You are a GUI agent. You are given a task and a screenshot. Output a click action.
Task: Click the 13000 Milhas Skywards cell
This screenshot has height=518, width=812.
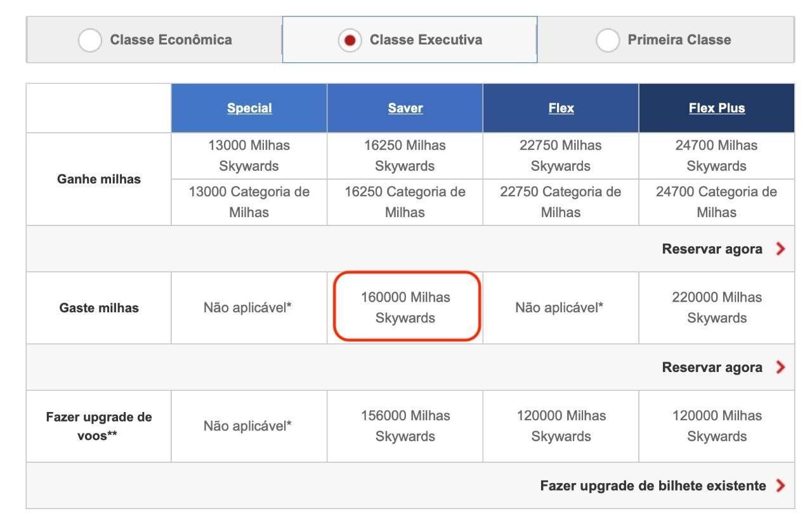(249, 156)
